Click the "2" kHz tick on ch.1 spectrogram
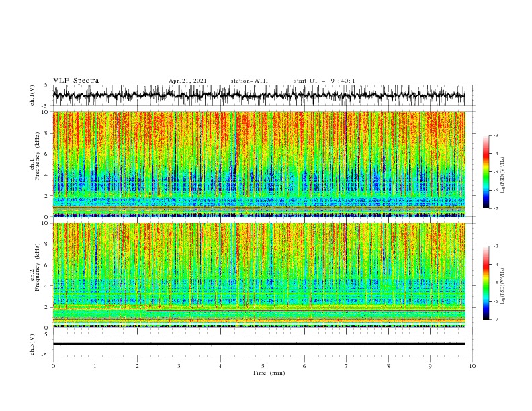 (x=46, y=196)
